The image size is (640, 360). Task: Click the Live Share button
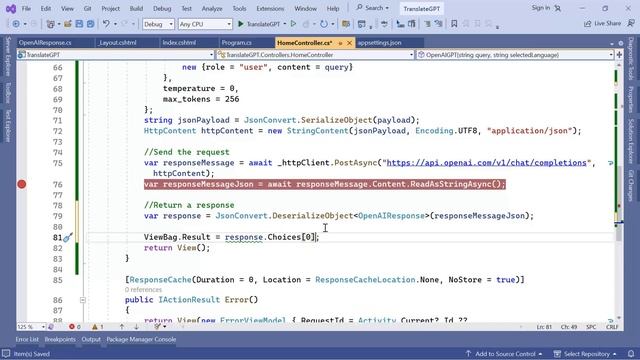click(602, 24)
